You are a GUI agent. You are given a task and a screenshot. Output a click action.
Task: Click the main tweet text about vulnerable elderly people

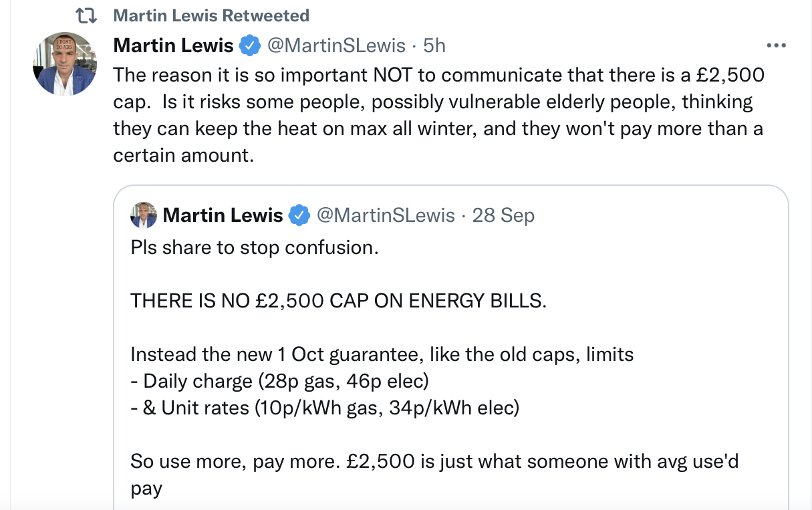coord(438,114)
